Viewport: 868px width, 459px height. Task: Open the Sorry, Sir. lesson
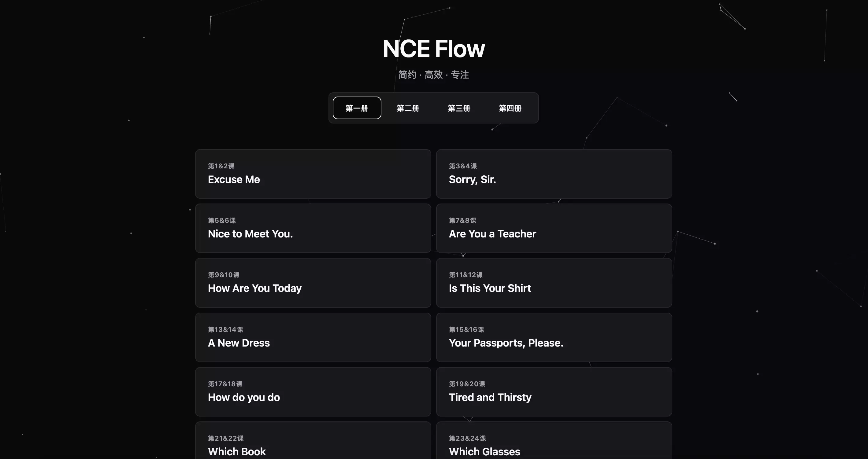(x=554, y=174)
